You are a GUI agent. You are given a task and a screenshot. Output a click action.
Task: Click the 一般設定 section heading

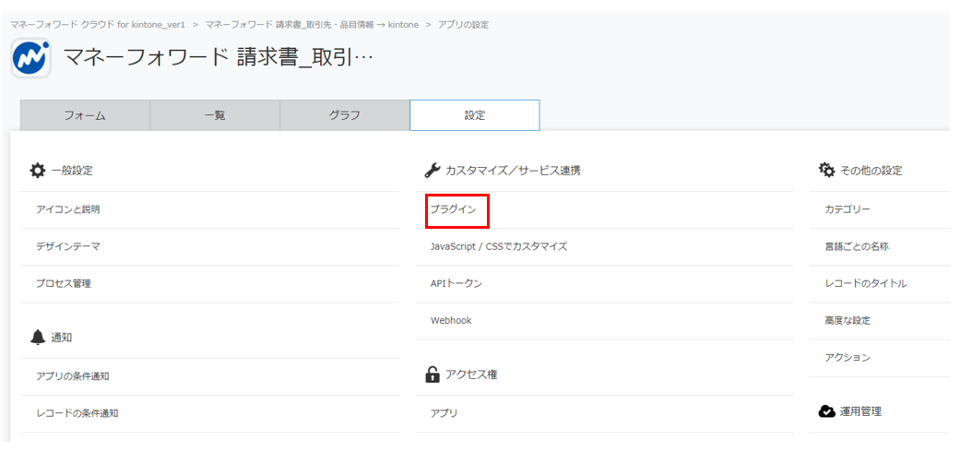(x=72, y=171)
